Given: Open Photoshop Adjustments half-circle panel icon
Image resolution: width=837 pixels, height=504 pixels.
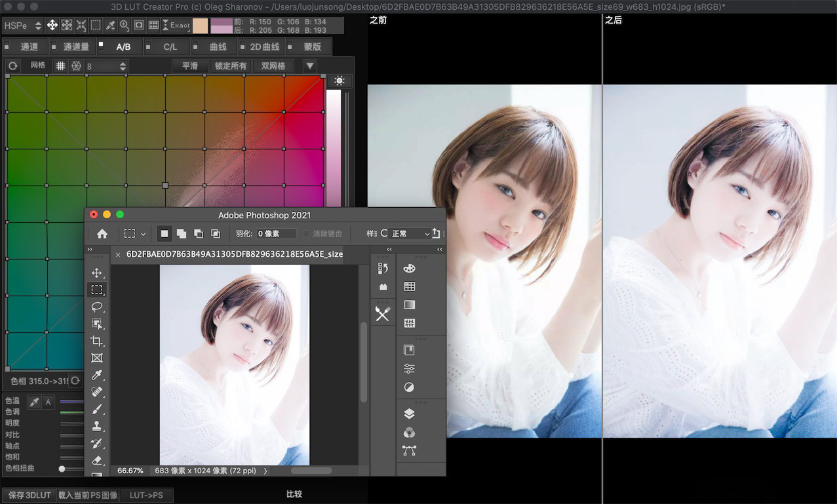Looking at the screenshot, I should [x=409, y=387].
